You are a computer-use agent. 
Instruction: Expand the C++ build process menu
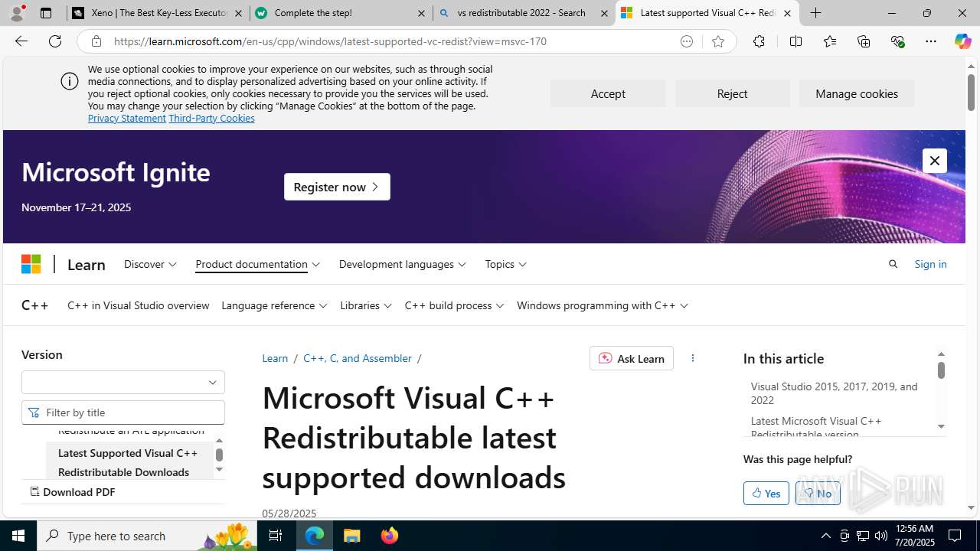pyautogui.click(x=455, y=305)
